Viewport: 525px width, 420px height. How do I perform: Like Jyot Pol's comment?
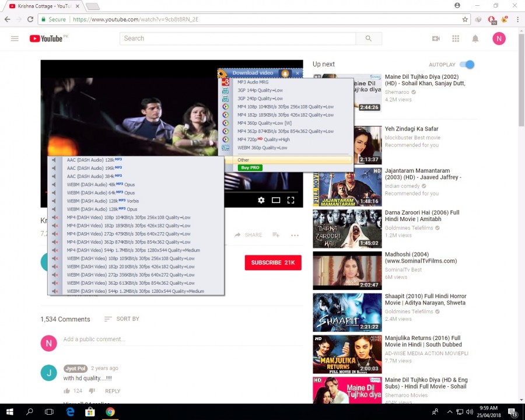[66, 391]
